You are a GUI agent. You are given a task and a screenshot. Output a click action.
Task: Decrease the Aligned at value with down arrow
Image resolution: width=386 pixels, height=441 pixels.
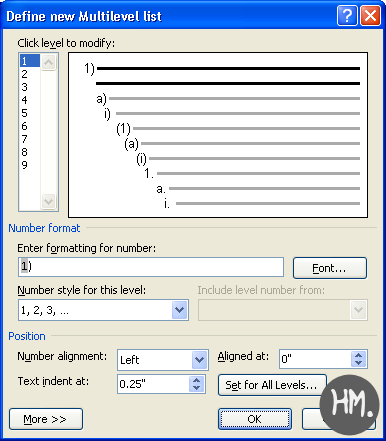click(x=359, y=363)
